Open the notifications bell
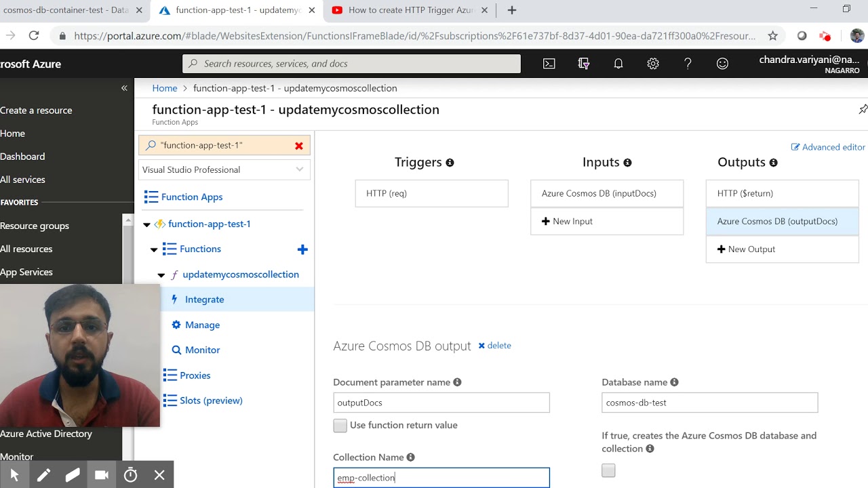The image size is (868, 488). coord(618,64)
